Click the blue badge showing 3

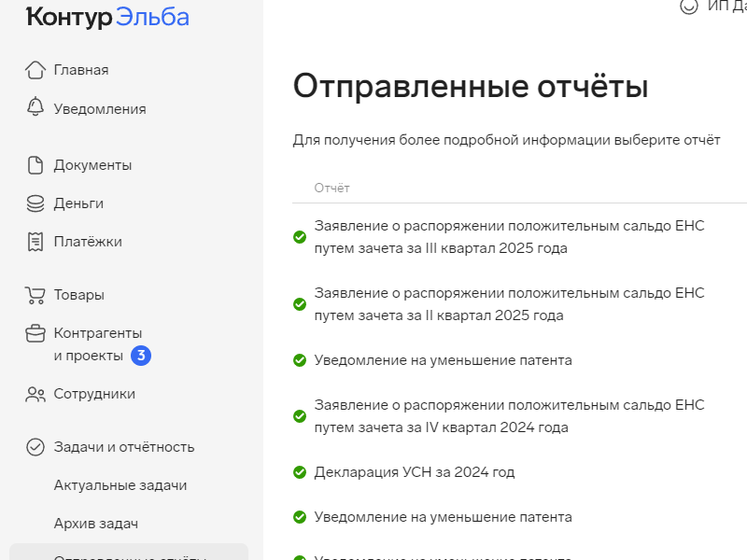[x=140, y=356]
